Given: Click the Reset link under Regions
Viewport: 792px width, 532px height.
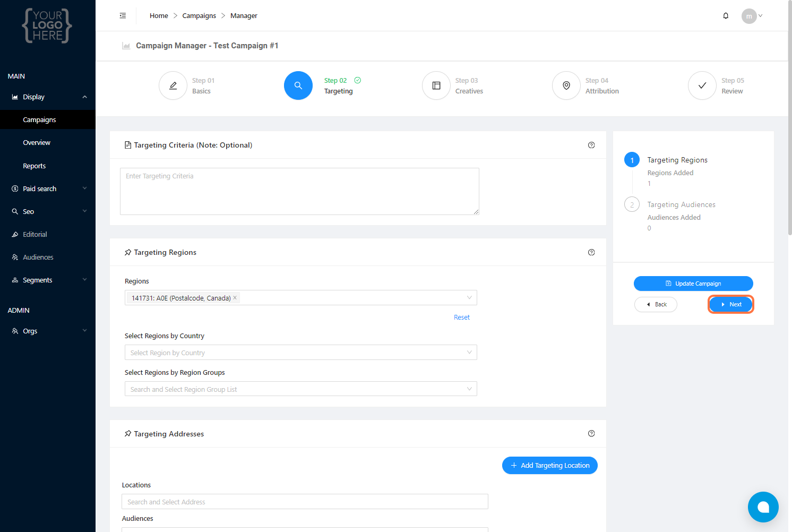Looking at the screenshot, I should (x=461, y=318).
